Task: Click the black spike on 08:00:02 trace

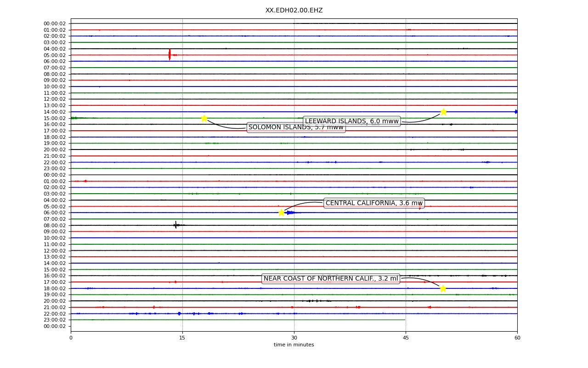Action: click(175, 225)
